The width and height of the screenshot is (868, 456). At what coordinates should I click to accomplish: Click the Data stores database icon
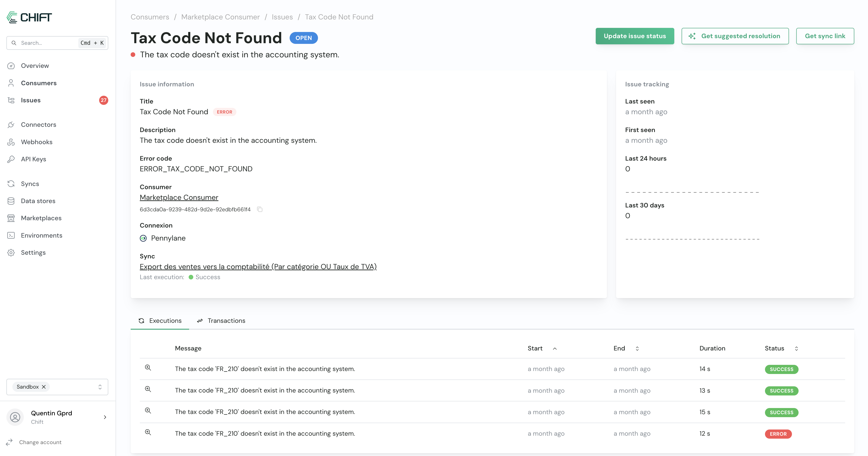(11, 201)
